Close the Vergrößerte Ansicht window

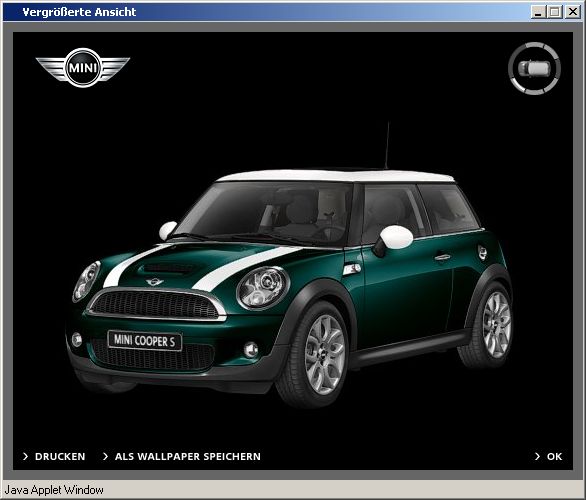point(573,12)
